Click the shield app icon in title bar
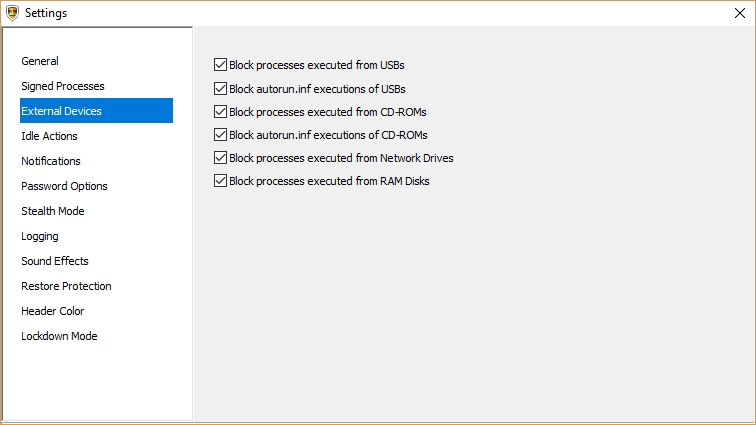Viewport: 756px width, 425px height. [x=11, y=12]
